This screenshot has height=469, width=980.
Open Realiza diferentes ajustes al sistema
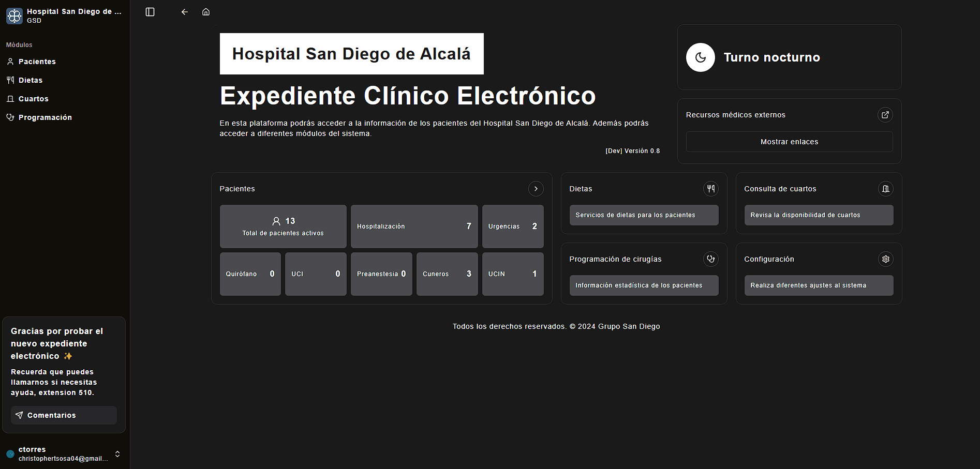pos(819,285)
